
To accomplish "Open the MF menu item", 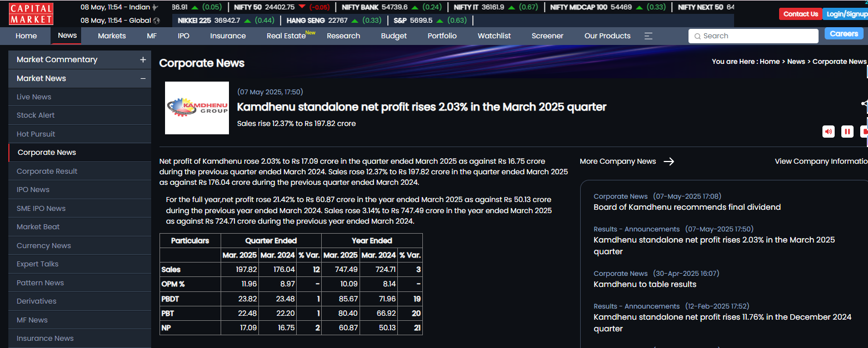I will [x=152, y=36].
